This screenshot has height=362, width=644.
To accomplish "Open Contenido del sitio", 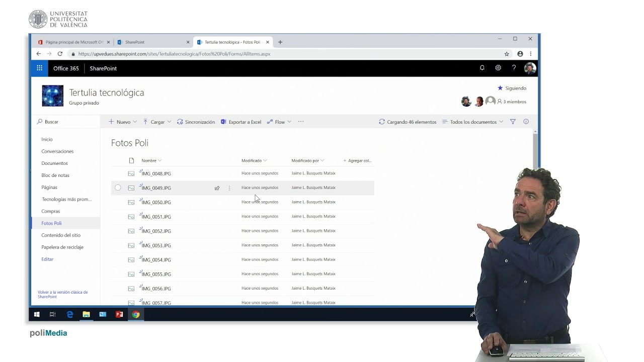I will point(61,235).
